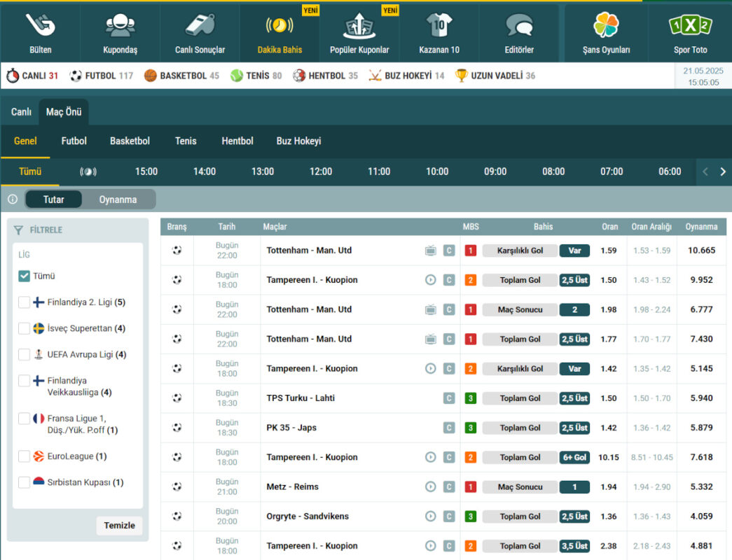Open Spor Toto 1X2 icon
The height and width of the screenshot is (560, 732).
[691, 25]
